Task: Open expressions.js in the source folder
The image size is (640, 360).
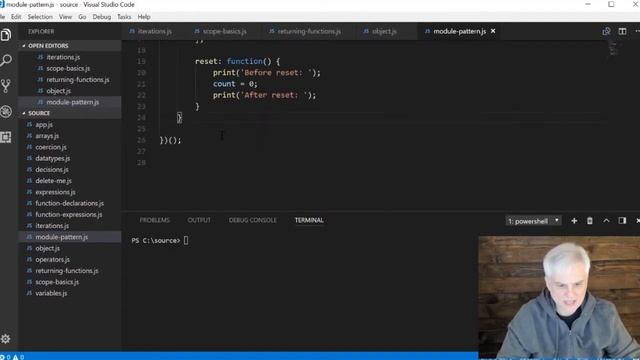Action: point(70,192)
